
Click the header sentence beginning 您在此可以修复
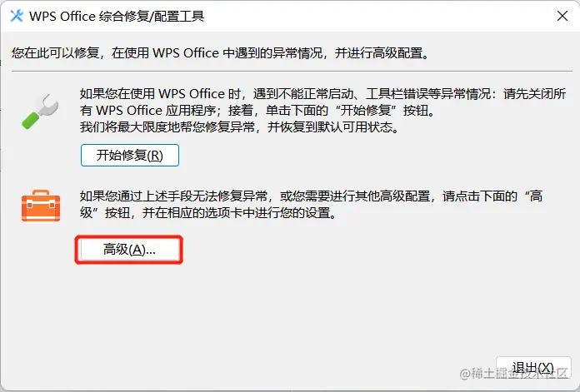click(221, 53)
